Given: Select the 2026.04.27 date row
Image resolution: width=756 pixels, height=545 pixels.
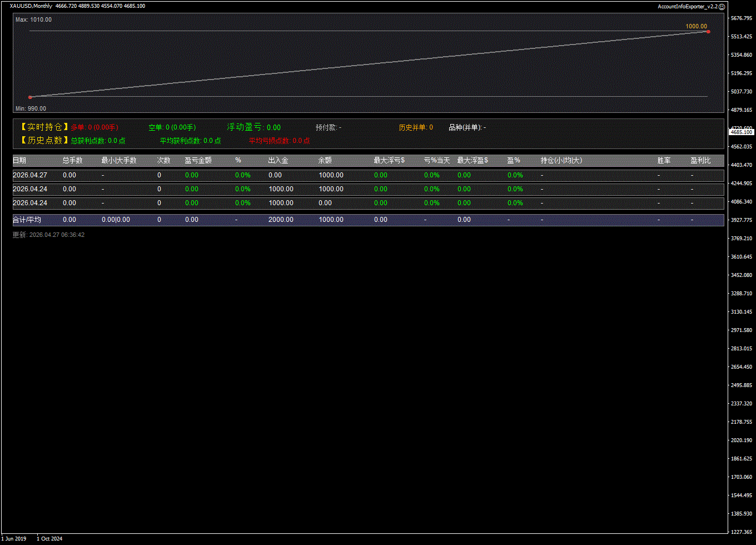Looking at the screenshot, I should pyautogui.click(x=30, y=175).
